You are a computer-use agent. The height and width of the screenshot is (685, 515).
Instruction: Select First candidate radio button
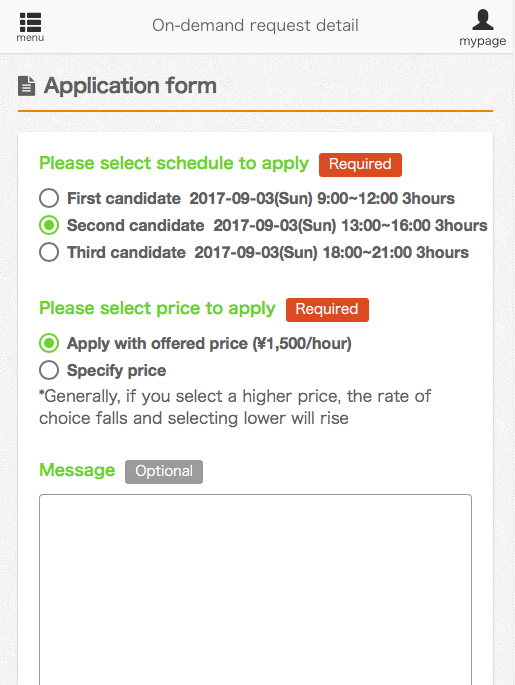[x=49, y=198]
